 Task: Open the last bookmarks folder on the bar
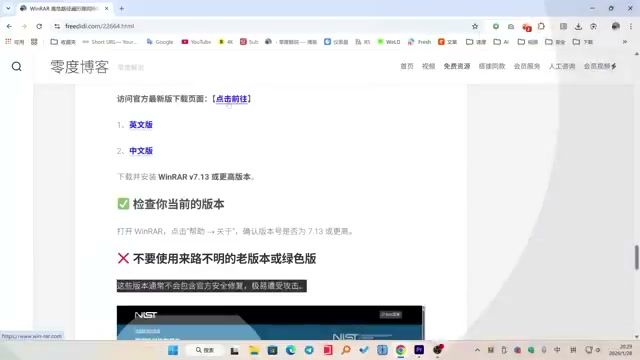click(x=583, y=42)
